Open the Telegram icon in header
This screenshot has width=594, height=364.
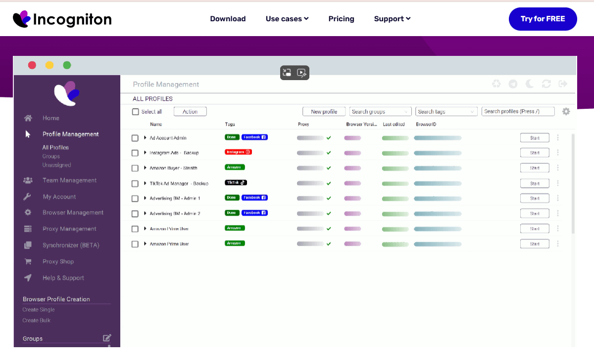tap(513, 84)
